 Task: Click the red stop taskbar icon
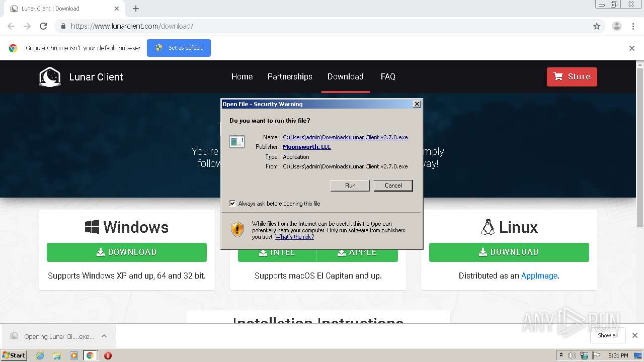[x=108, y=355]
